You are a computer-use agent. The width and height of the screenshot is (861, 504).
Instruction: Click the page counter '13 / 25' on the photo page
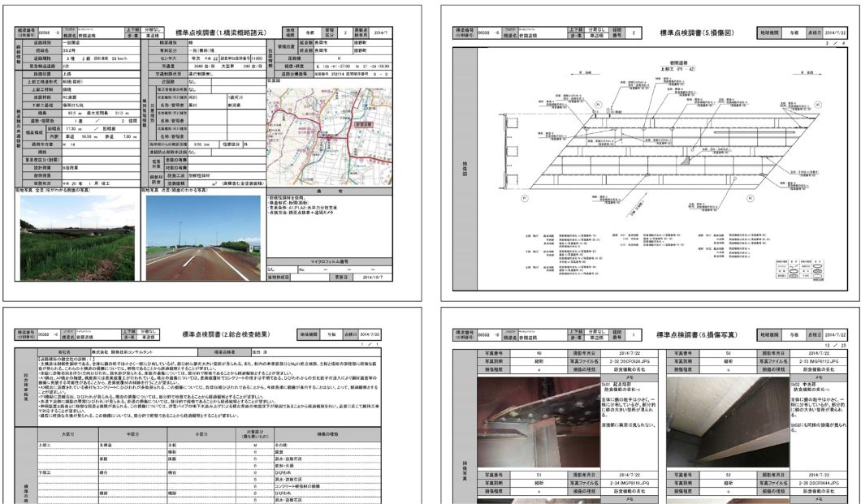pos(837,345)
